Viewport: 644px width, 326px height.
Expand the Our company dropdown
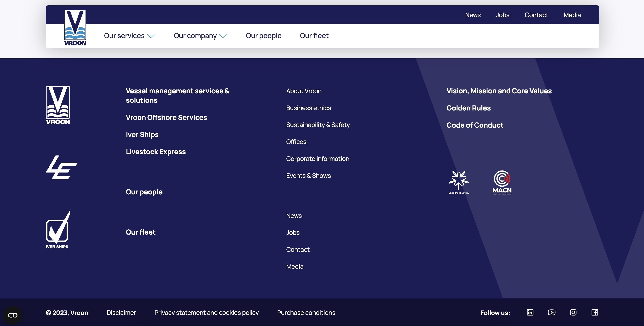(x=200, y=36)
